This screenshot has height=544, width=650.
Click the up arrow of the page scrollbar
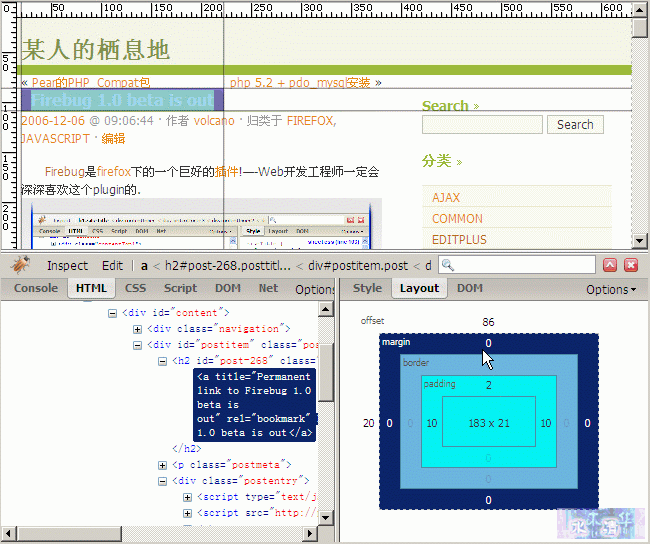pyautogui.click(x=639, y=10)
